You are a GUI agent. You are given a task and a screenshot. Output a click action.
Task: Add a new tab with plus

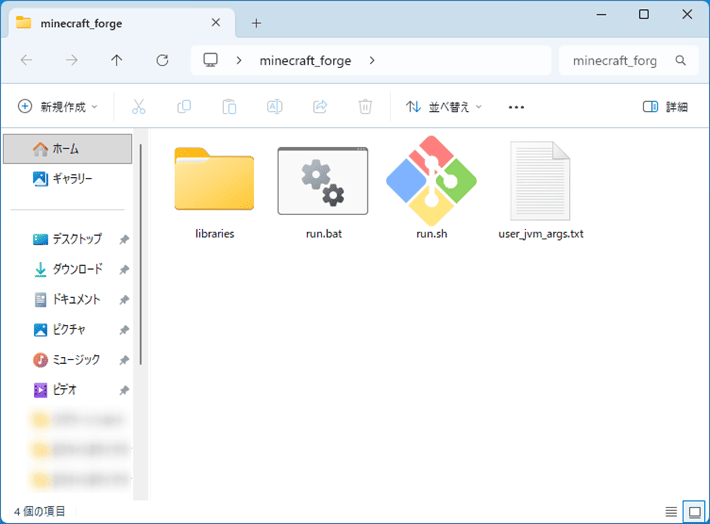click(x=256, y=23)
